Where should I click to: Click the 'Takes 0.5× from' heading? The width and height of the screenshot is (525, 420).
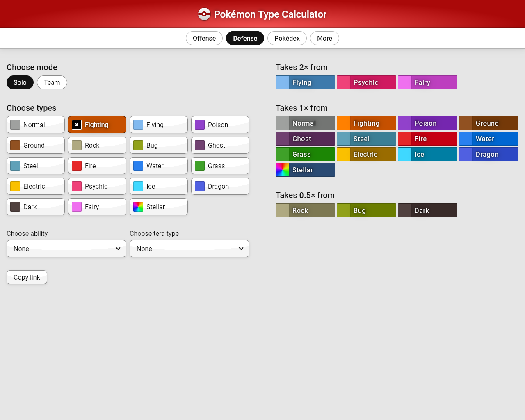(x=305, y=195)
